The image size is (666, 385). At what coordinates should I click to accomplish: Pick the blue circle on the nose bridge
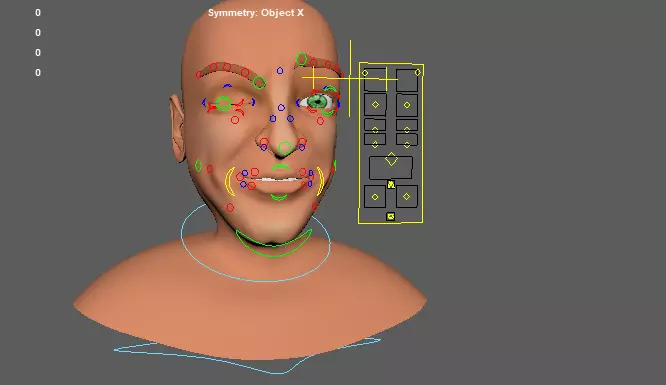coord(281,108)
